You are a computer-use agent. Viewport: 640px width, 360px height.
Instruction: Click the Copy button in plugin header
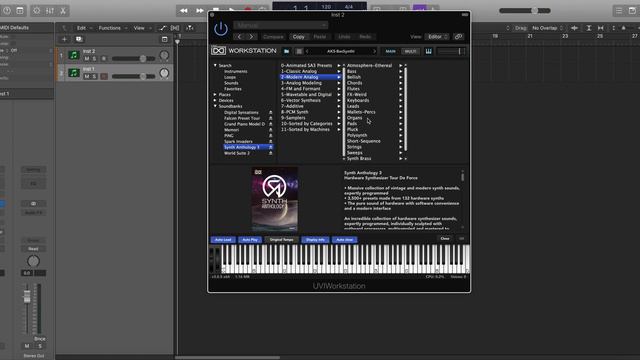coord(298,37)
